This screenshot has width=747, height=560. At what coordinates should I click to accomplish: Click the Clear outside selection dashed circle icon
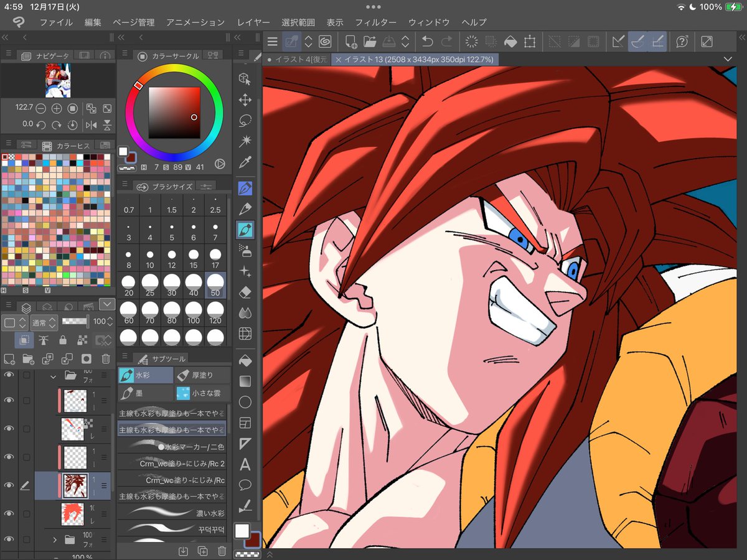tap(471, 42)
